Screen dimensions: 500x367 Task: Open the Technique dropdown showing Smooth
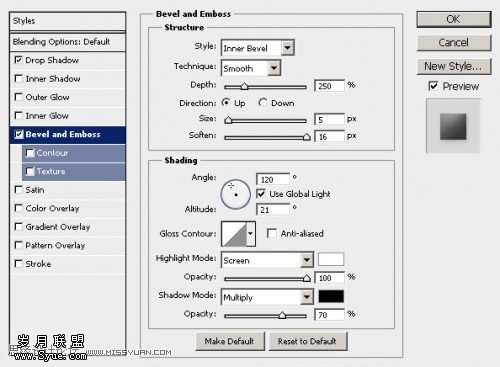pos(251,68)
